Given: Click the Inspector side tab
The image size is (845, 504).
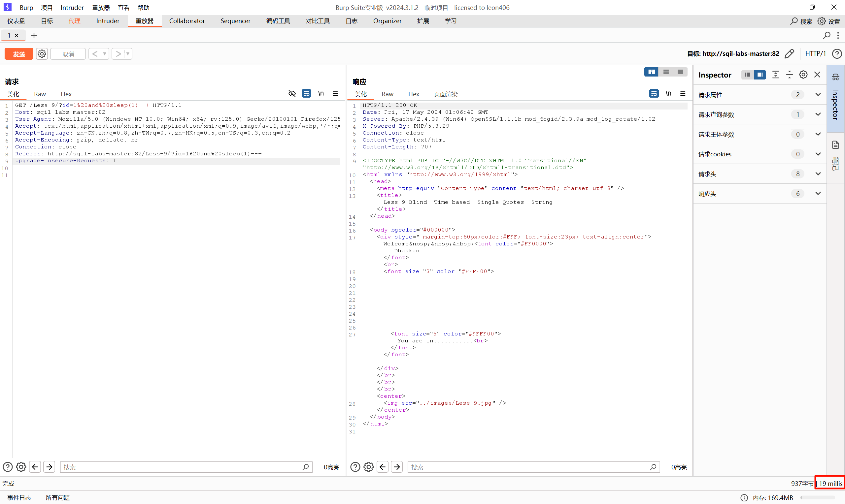Looking at the screenshot, I should click(835, 99).
